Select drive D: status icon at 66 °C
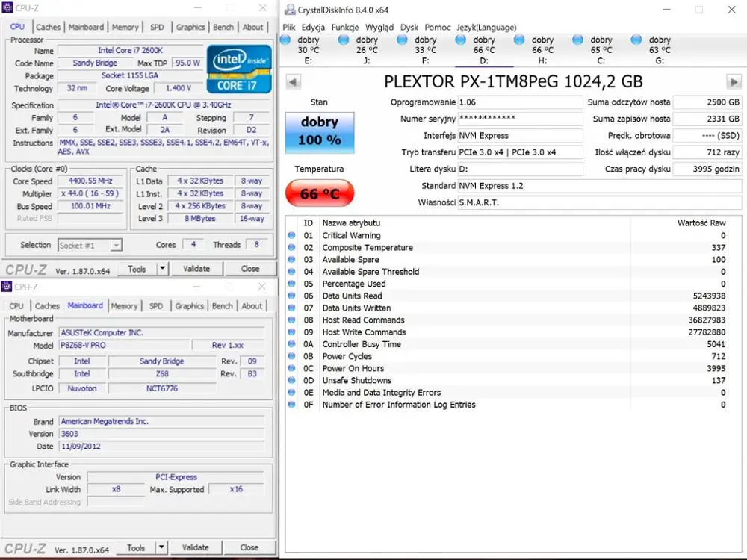Screen dimensions: 747x560 click(461, 40)
